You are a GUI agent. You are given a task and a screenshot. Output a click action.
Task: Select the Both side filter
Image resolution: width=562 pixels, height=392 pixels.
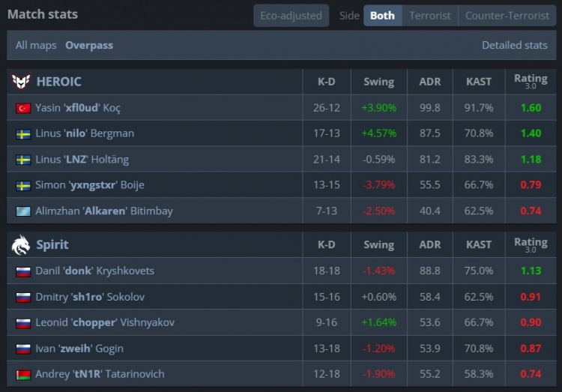point(382,15)
